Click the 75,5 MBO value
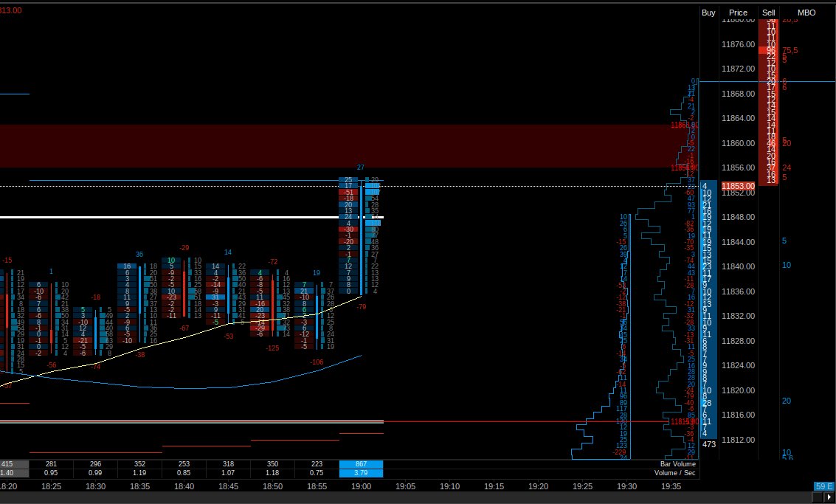Image resolution: width=836 pixels, height=504 pixels. 790,51
